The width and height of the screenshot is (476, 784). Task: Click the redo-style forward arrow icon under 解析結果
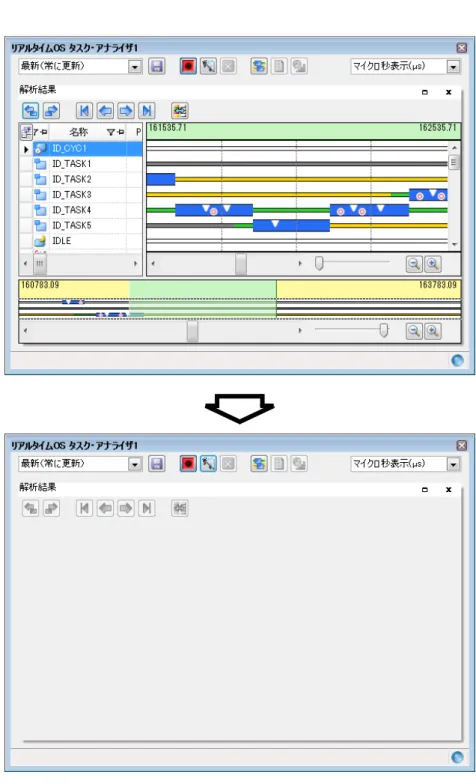pos(51,110)
